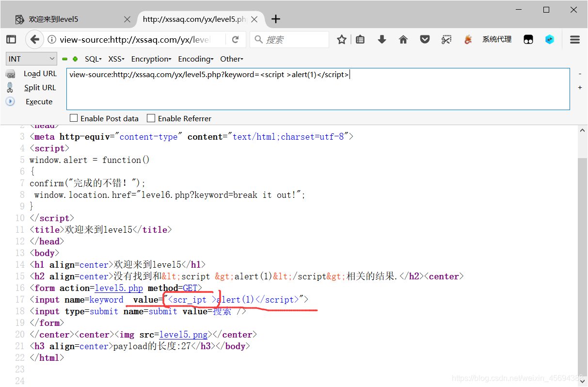Click the Split URL button
This screenshot has width=588, height=387.
[40, 88]
